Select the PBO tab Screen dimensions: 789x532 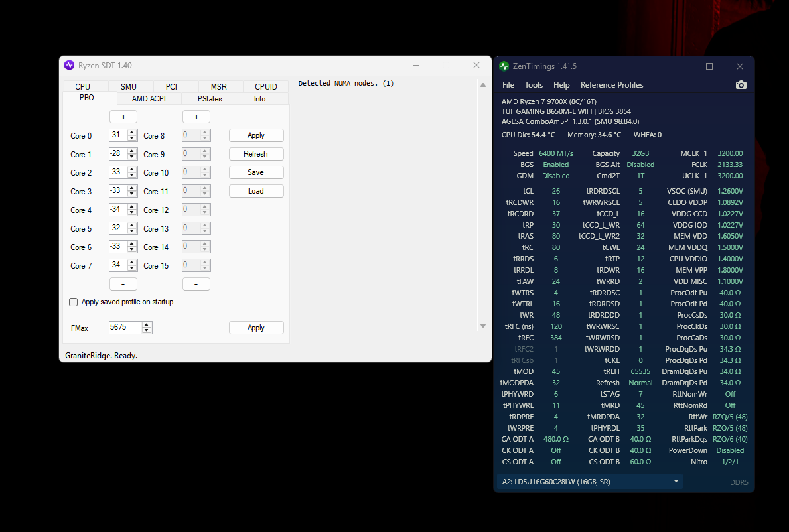(x=86, y=98)
